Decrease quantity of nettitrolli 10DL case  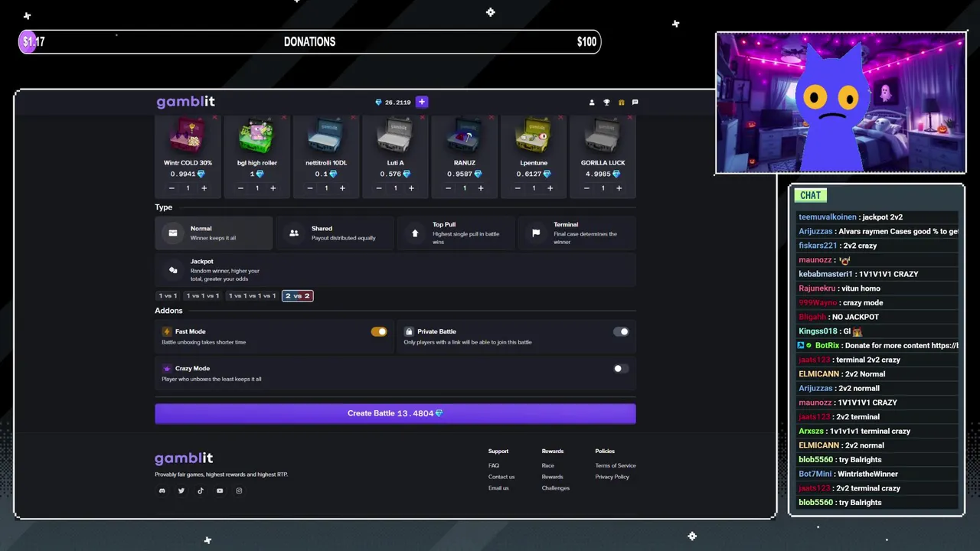coord(310,188)
